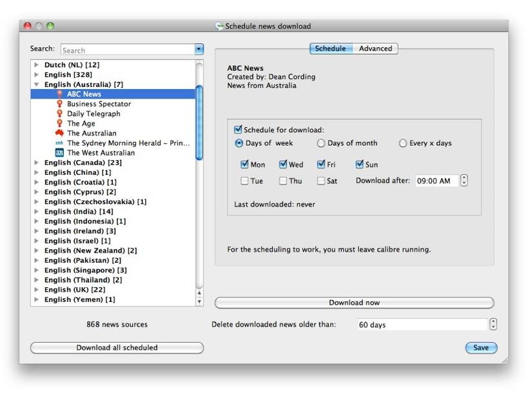Click the icon beside The Age
This screenshot has height=393, width=532.
(x=60, y=123)
